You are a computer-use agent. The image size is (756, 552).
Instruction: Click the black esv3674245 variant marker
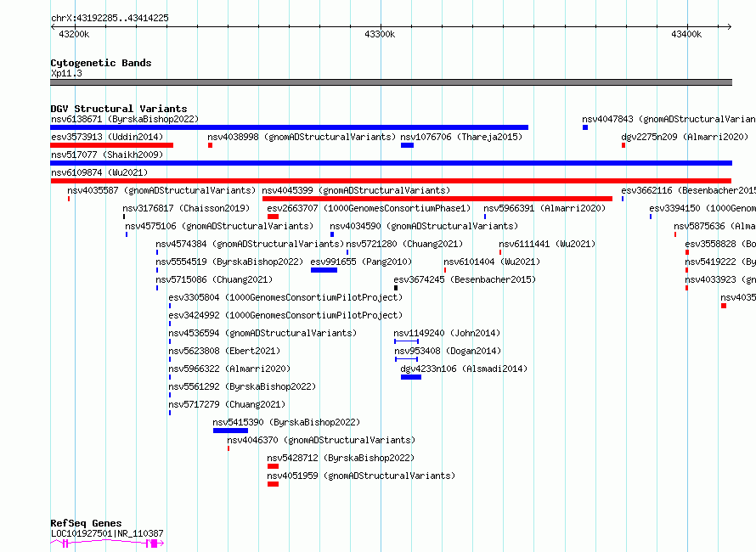point(396,288)
